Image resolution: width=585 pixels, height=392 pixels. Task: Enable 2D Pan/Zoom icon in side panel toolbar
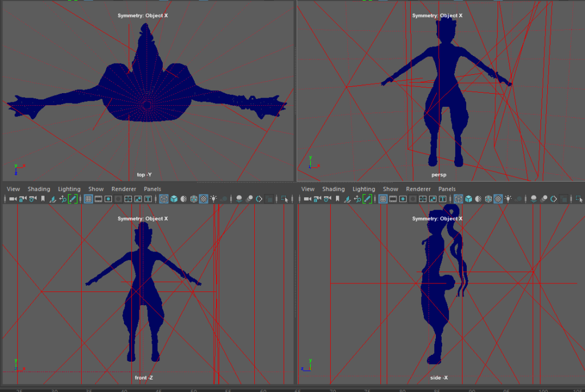point(358,199)
